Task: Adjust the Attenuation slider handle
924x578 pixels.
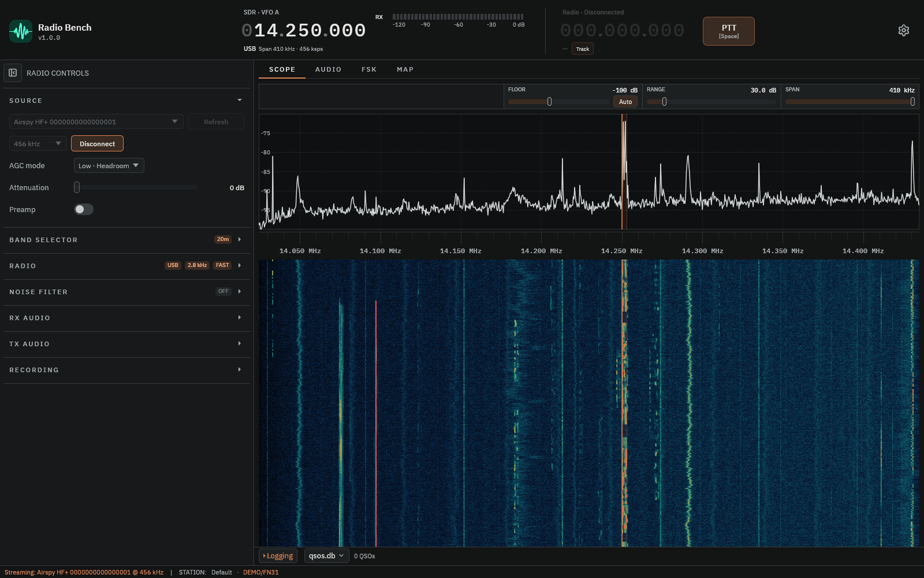Action: point(77,187)
